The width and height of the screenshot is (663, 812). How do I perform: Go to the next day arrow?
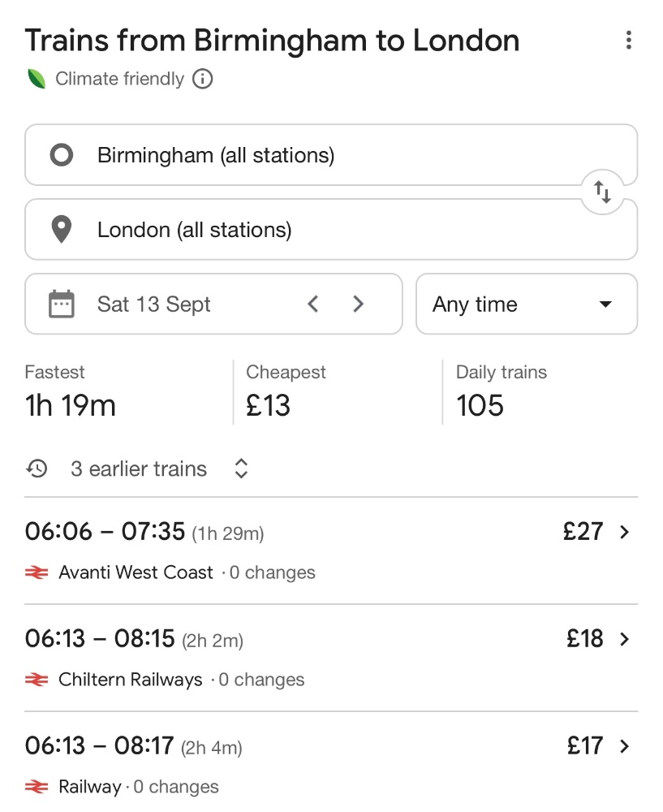click(358, 304)
